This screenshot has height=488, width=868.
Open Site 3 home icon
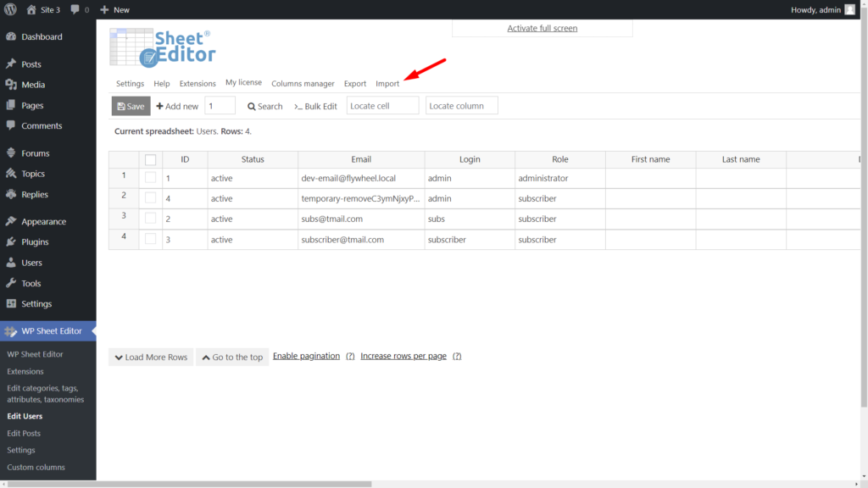click(31, 9)
